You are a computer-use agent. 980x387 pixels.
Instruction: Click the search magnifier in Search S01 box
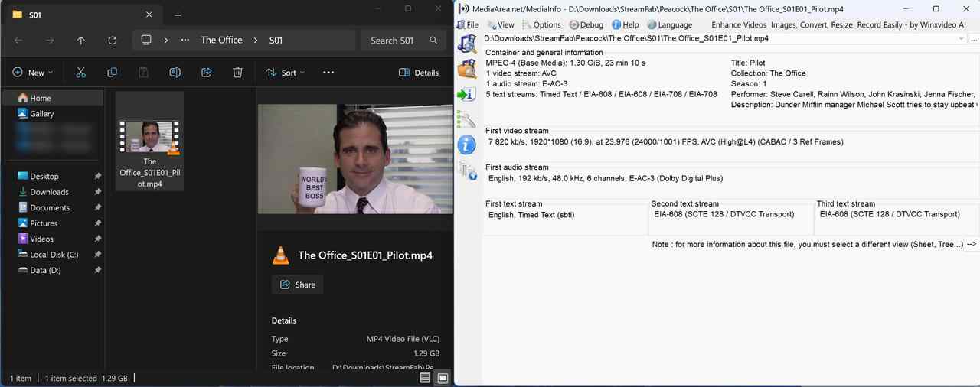tap(433, 40)
